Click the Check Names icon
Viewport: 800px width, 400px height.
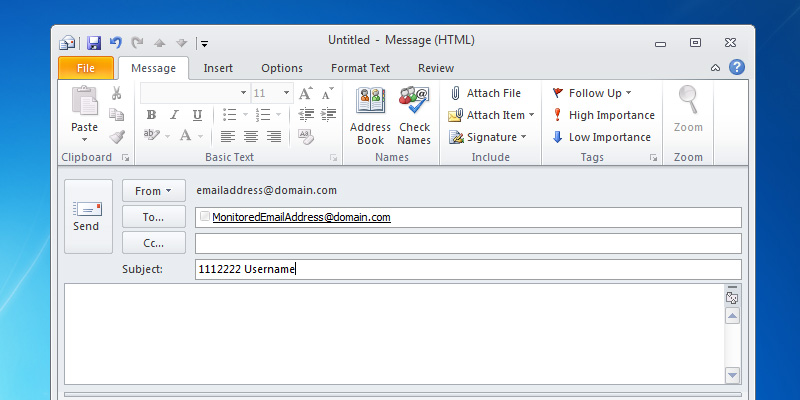pos(414,103)
